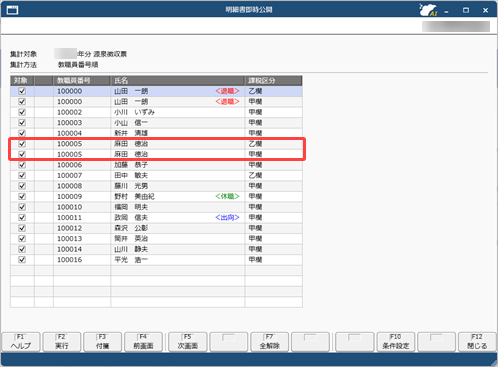Toggle checkbox for employee 100007
Image resolution: width=498 pixels, height=367 pixels.
point(22,175)
